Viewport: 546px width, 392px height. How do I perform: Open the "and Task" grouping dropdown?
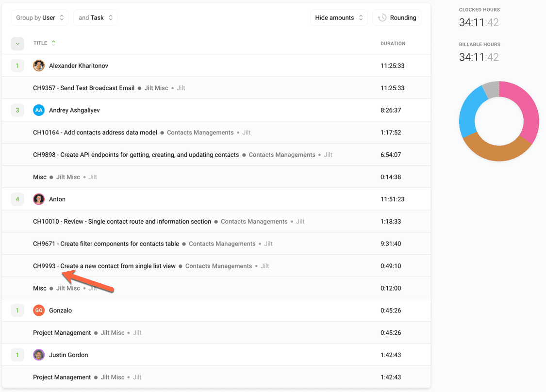coord(95,17)
